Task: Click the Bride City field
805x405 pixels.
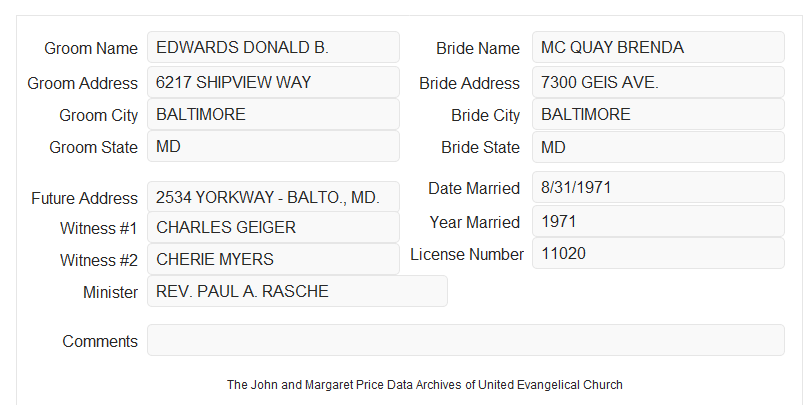Action: tap(658, 114)
